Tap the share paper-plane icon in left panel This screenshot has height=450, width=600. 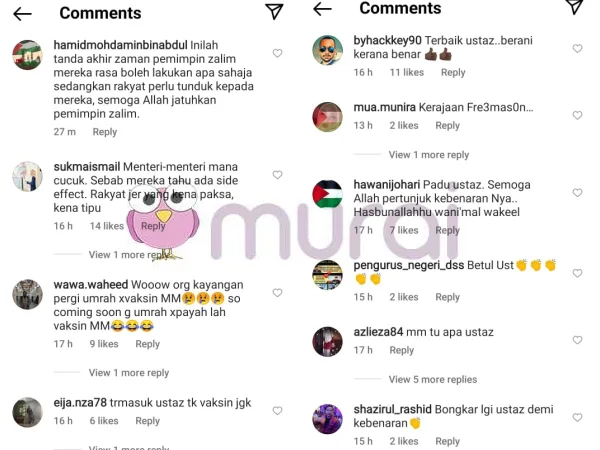coord(274,11)
